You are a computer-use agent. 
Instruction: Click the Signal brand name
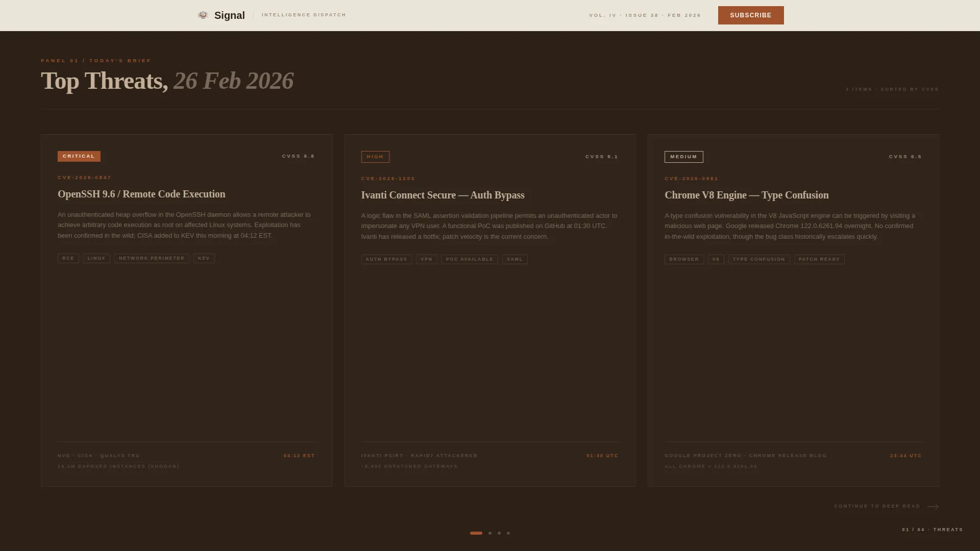[x=230, y=15]
